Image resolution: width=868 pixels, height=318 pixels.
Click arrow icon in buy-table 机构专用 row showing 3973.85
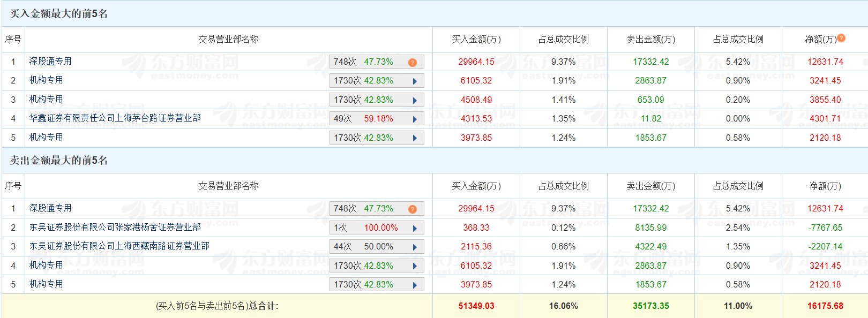[x=415, y=139]
